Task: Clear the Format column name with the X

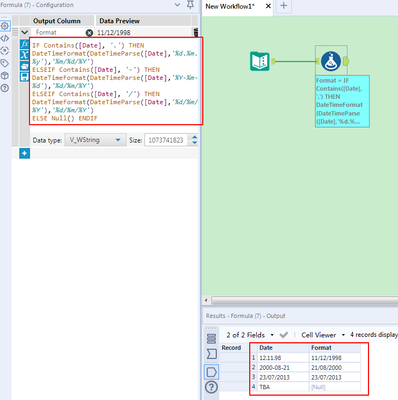Action: [x=89, y=33]
